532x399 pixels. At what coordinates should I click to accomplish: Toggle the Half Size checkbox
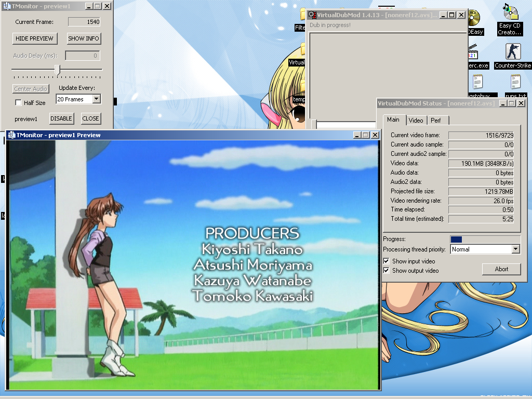point(18,102)
